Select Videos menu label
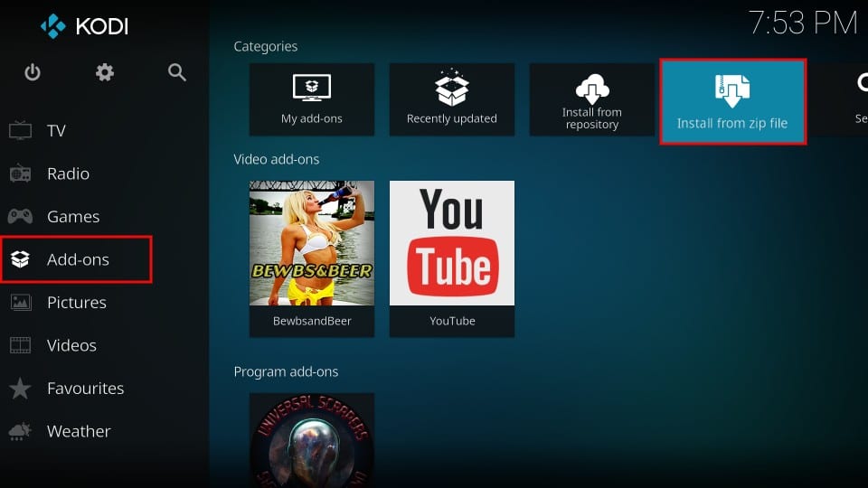Screen dimensions: 868x488 [x=72, y=345]
